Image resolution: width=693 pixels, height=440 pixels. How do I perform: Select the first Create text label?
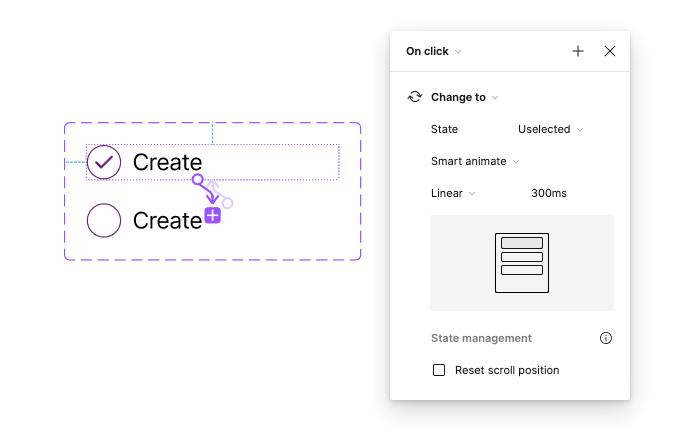point(167,162)
